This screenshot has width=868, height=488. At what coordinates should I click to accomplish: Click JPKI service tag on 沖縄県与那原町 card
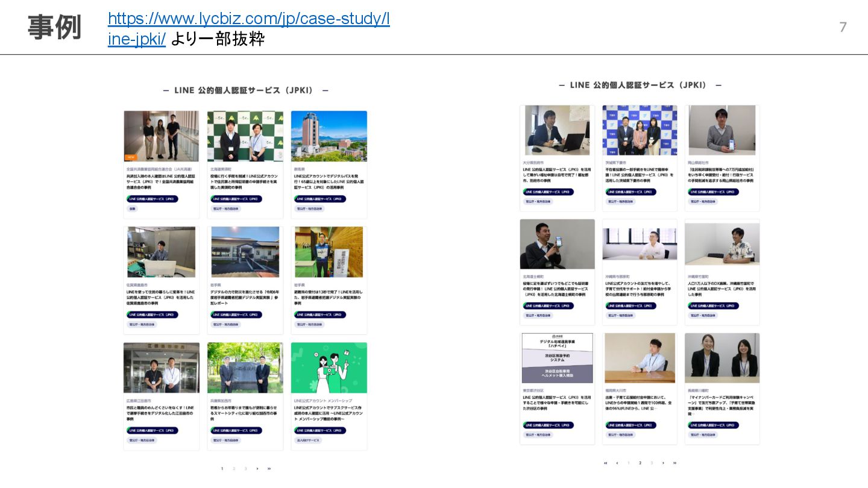pos(631,305)
